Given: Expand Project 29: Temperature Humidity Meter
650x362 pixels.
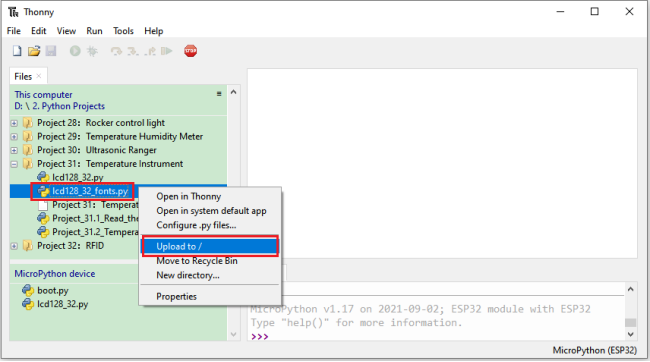Looking at the screenshot, I should [x=14, y=136].
